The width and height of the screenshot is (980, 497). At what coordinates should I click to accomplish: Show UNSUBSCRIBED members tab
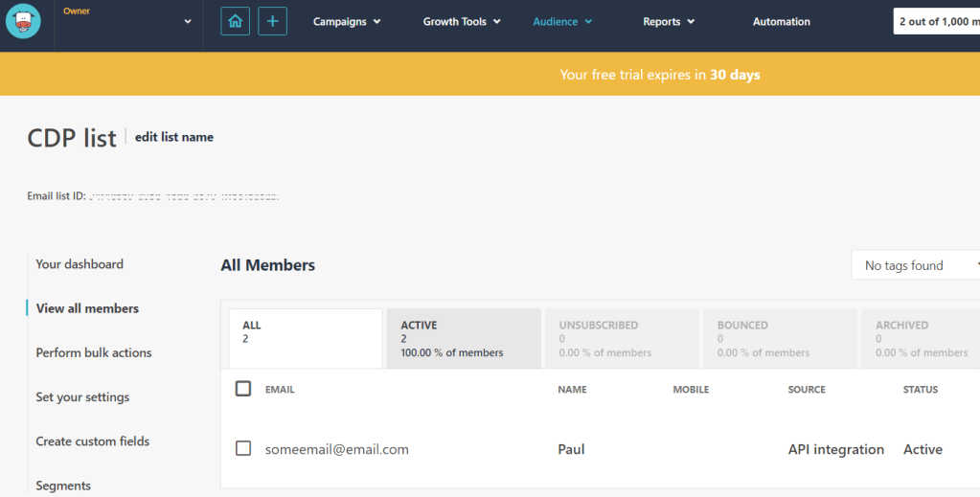[x=621, y=338]
